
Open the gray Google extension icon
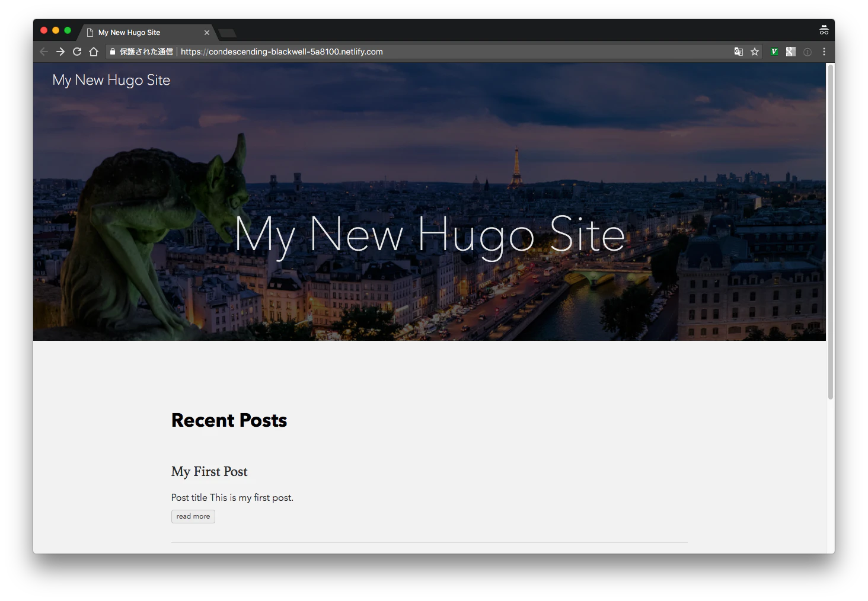click(790, 52)
